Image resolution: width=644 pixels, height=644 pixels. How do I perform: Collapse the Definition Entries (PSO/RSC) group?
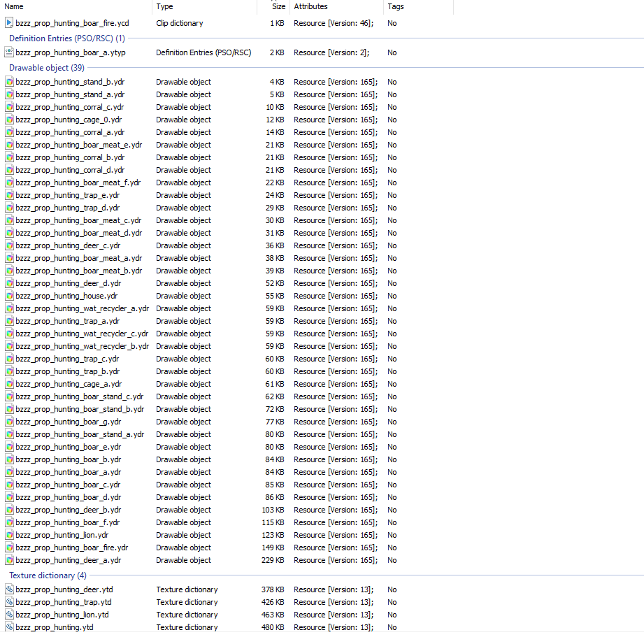[x=67, y=38]
